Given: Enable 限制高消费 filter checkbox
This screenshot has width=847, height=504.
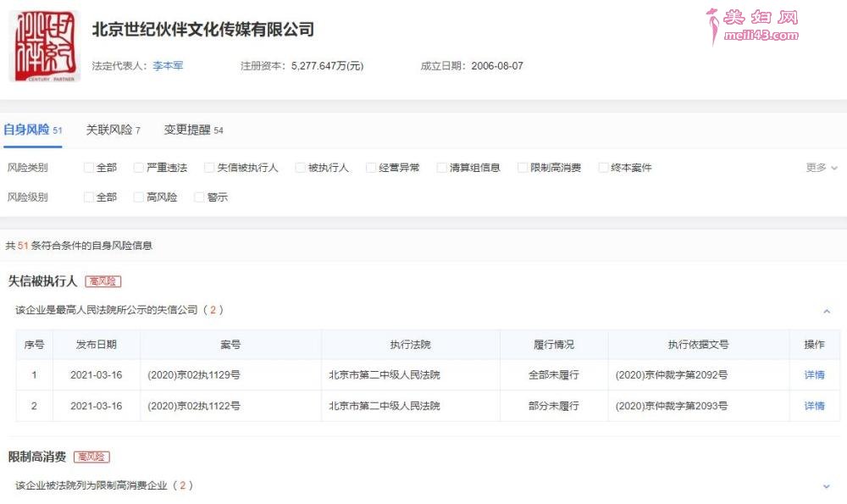Looking at the screenshot, I should pos(523,168).
